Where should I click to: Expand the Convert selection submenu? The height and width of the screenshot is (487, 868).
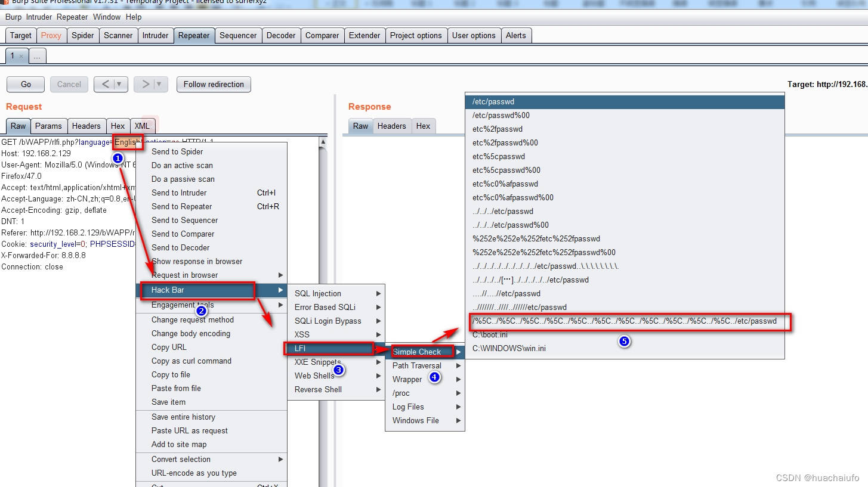[x=212, y=459]
